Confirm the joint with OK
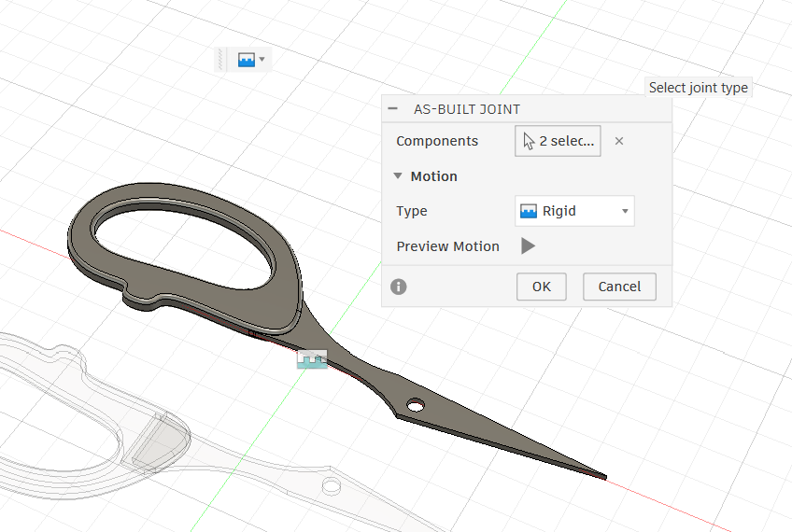This screenshot has height=532, width=792. 542,287
